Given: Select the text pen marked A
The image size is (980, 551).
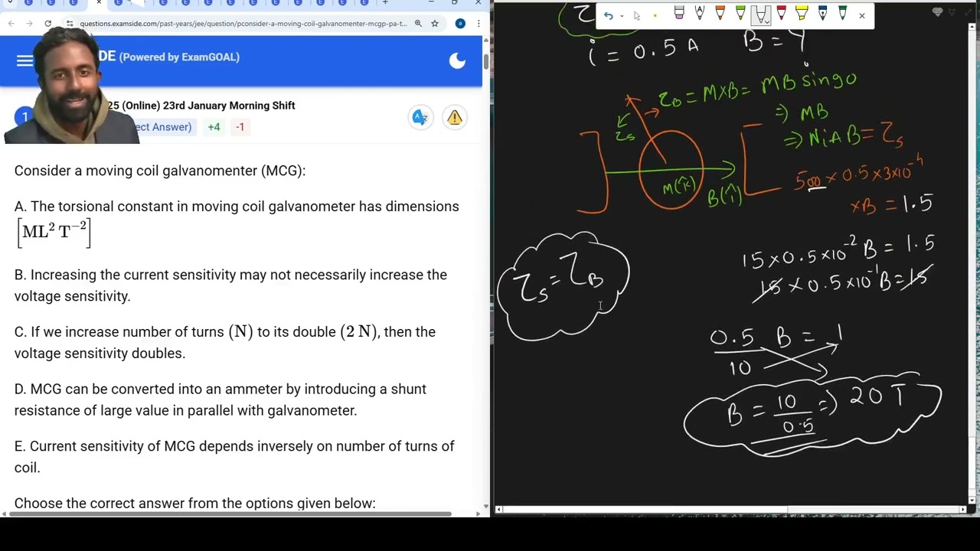Looking at the screenshot, I should 699,14.
